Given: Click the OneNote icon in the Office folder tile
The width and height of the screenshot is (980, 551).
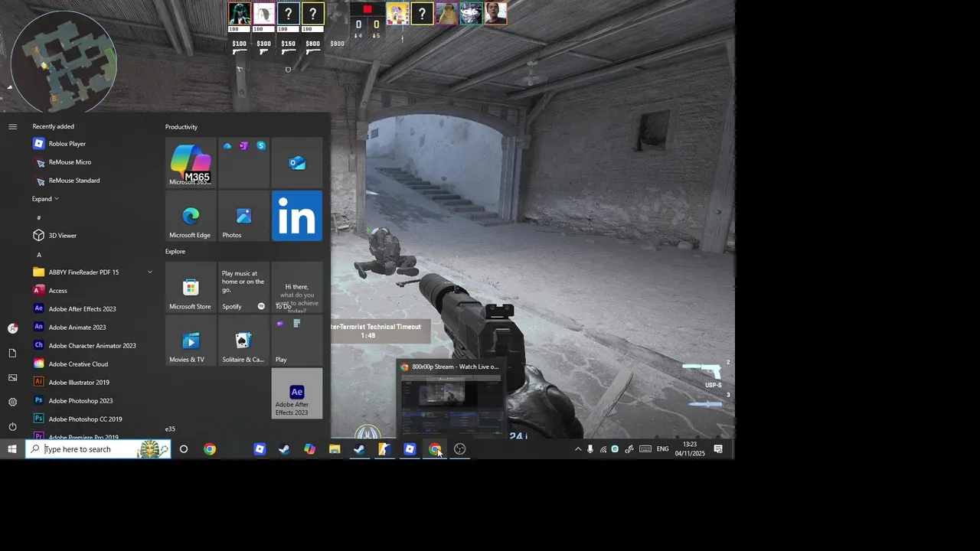Looking at the screenshot, I should [x=244, y=145].
